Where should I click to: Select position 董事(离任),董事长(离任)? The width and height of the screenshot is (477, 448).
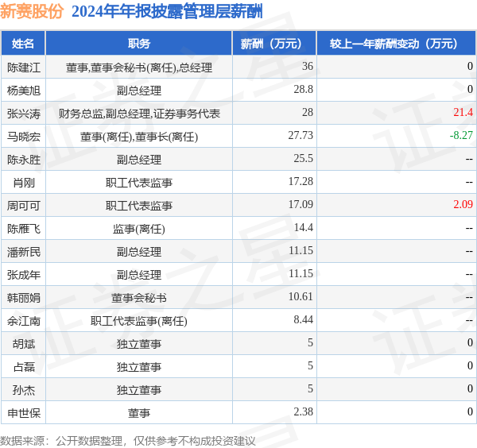click(139, 137)
